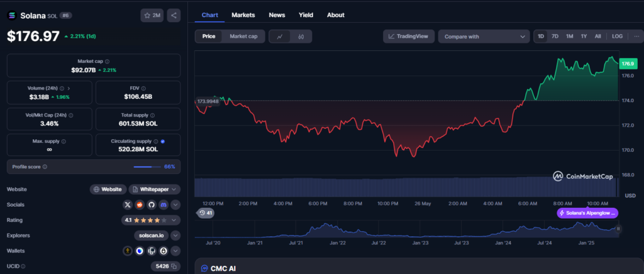This screenshot has width=644, height=274.
Task: Select the third wallet icon
Action: tap(152, 251)
